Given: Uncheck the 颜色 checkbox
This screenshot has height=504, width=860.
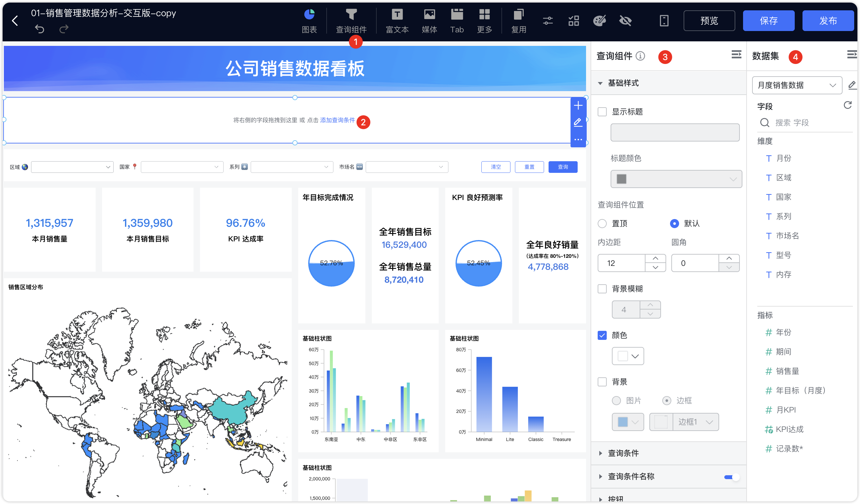Looking at the screenshot, I should pyautogui.click(x=602, y=335).
